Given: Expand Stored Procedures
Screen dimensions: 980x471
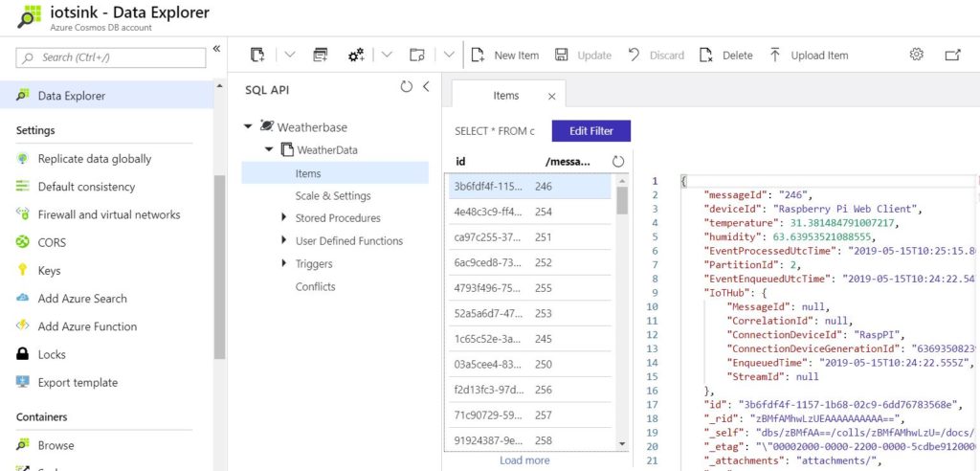Looking at the screenshot, I should tap(283, 217).
